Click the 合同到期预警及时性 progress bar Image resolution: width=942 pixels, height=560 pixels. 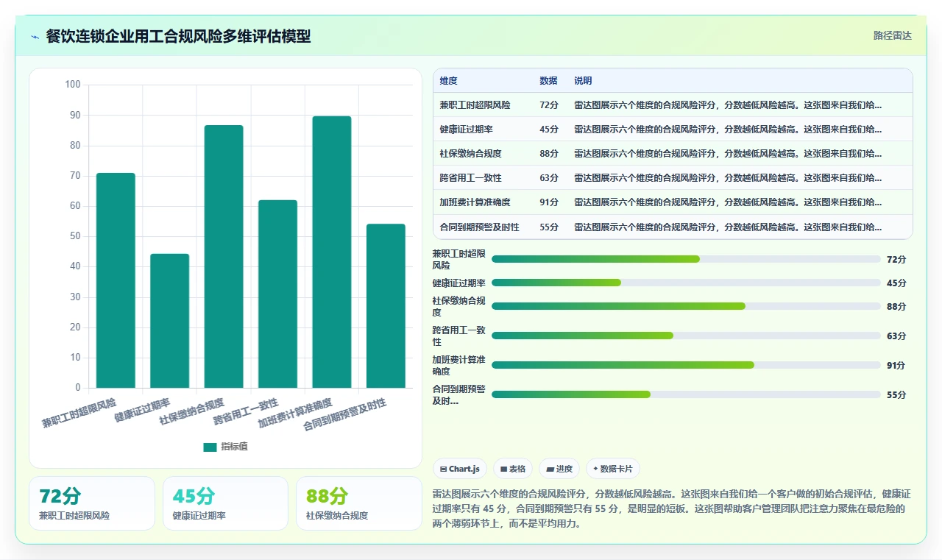(x=686, y=394)
